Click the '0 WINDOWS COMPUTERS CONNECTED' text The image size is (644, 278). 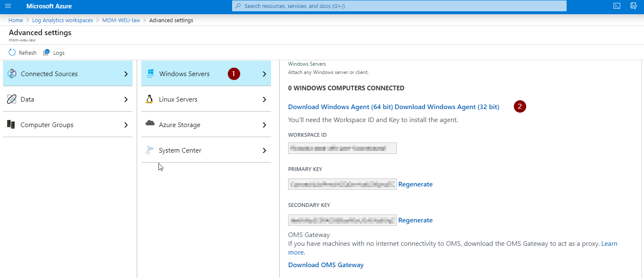tap(346, 88)
